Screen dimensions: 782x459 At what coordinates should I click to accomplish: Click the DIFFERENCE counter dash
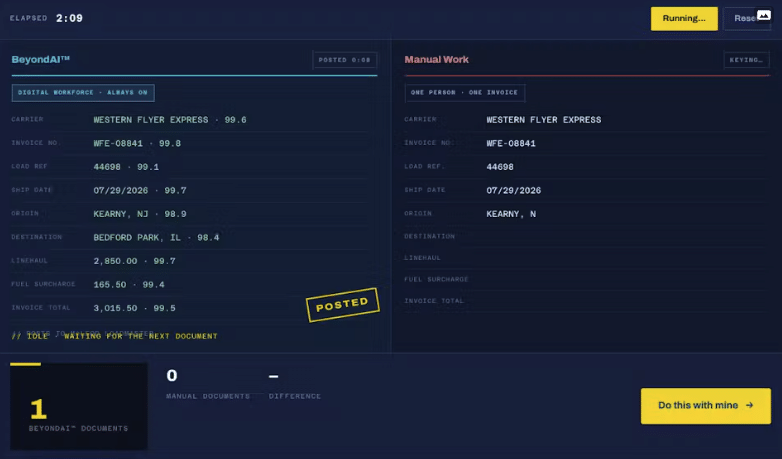click(273, 376)
